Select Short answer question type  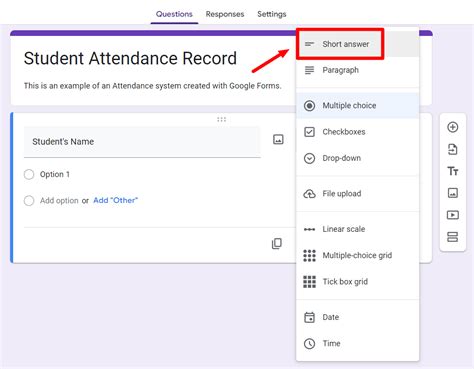tap(357, 44)
